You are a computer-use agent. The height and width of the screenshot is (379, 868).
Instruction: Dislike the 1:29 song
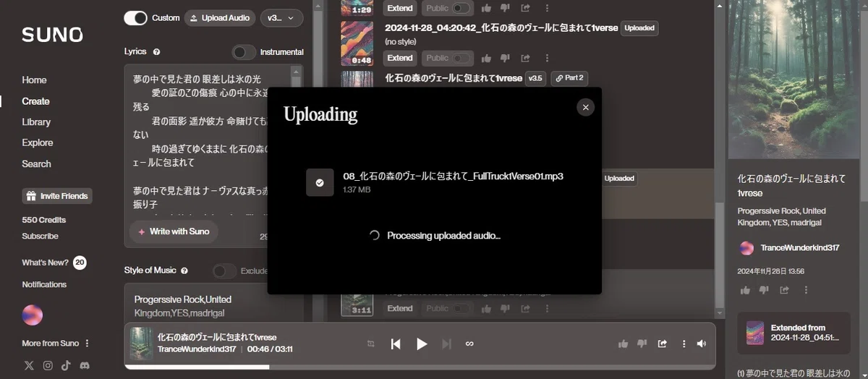point(506,8)
